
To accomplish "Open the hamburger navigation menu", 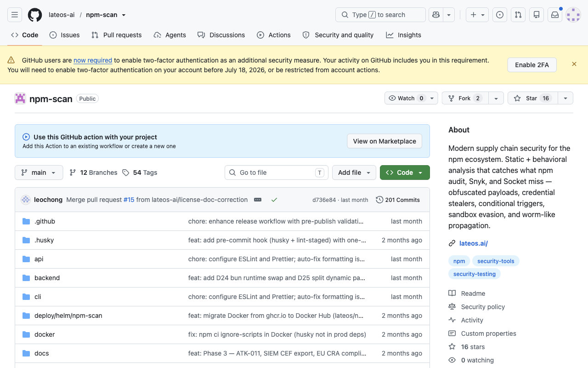I will tap(15, 15).
